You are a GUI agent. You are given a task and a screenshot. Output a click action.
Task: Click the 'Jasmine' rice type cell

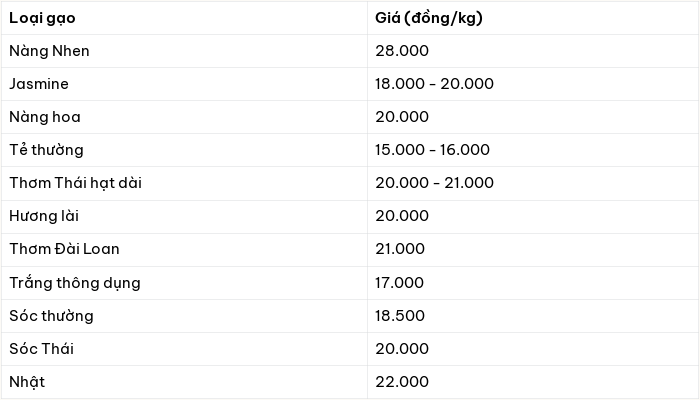(184, 84)
